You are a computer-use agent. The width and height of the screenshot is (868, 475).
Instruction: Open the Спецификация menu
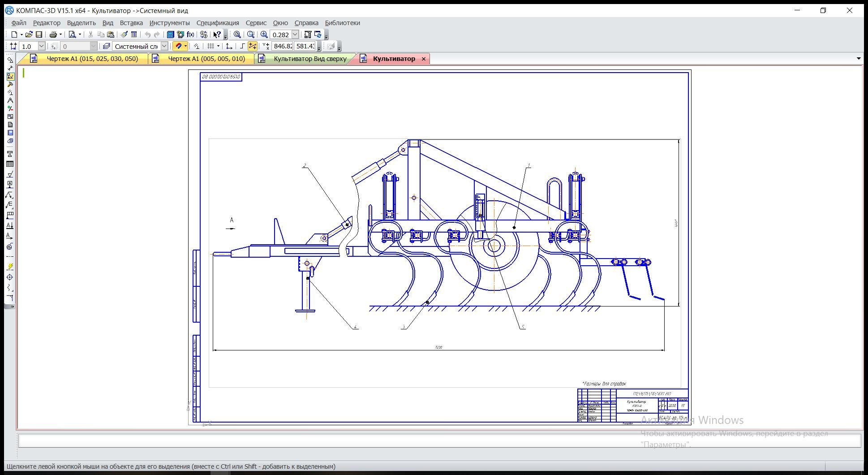(218, 23)
